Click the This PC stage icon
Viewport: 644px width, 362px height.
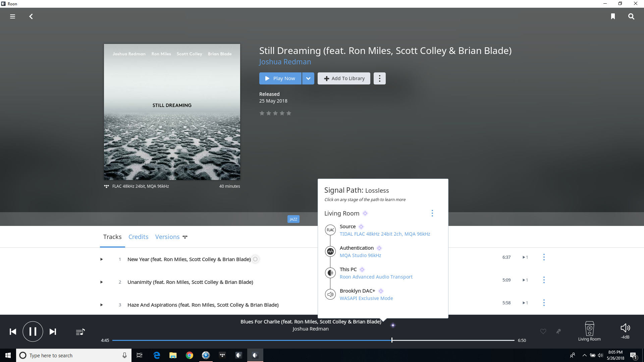click(330, 273)
